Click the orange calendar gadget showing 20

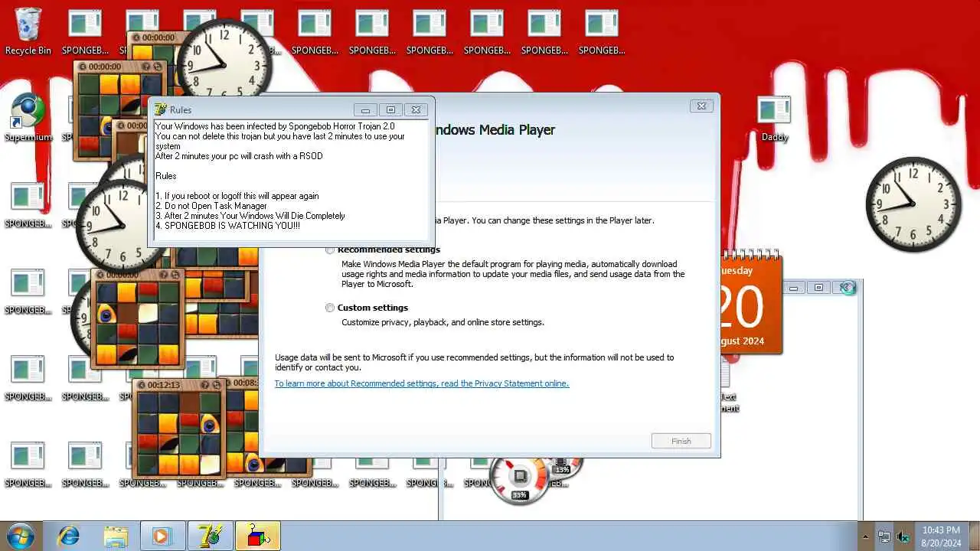750,304
